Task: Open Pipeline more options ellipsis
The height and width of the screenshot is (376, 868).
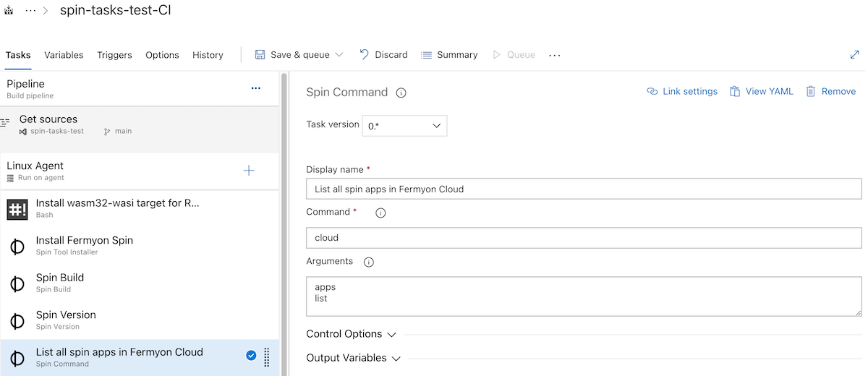Action: point(255,88)
